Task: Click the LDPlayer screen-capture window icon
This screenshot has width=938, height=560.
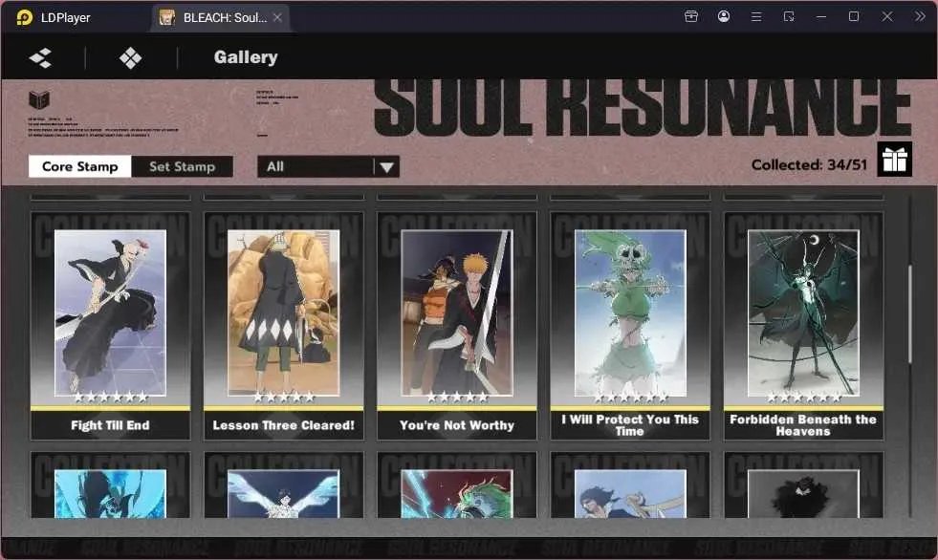Action: (x=789, y=17)
